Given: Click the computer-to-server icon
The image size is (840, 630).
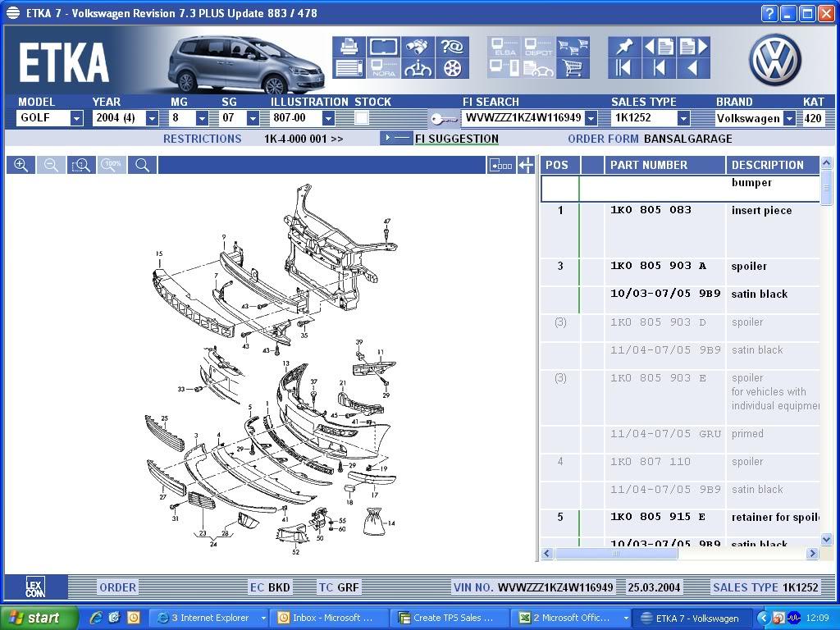Looking at the screenshot, I should 504,68.
